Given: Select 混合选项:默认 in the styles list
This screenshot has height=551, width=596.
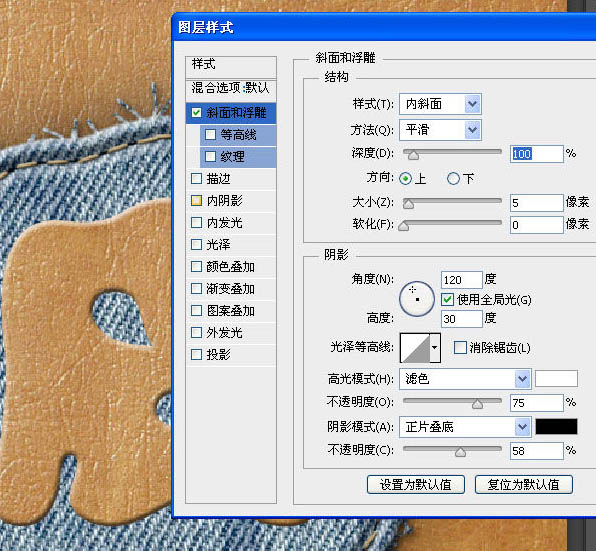Looking at the screenshot, I should [231, 88].
